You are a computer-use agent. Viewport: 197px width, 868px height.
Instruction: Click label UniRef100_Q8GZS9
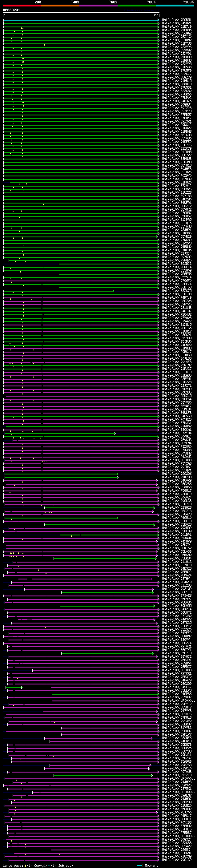(x=176, y=78)
